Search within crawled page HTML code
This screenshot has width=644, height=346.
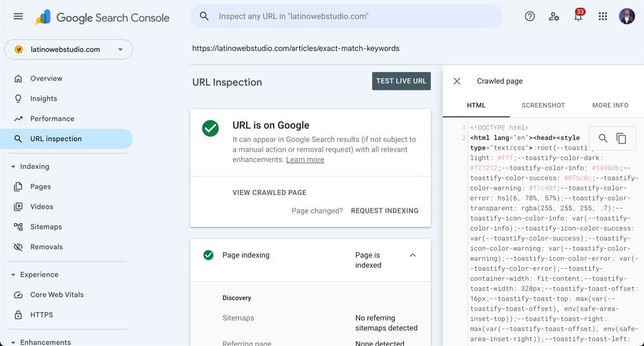(x=603, y=138)
